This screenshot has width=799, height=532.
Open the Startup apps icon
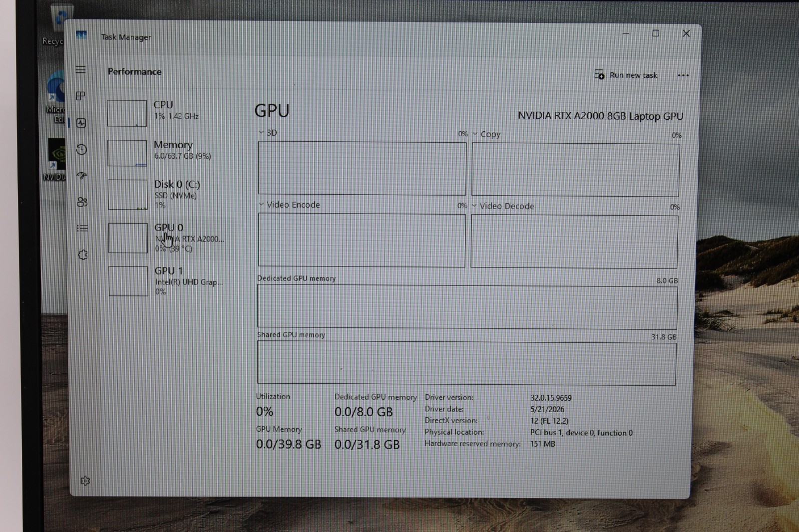82,176
